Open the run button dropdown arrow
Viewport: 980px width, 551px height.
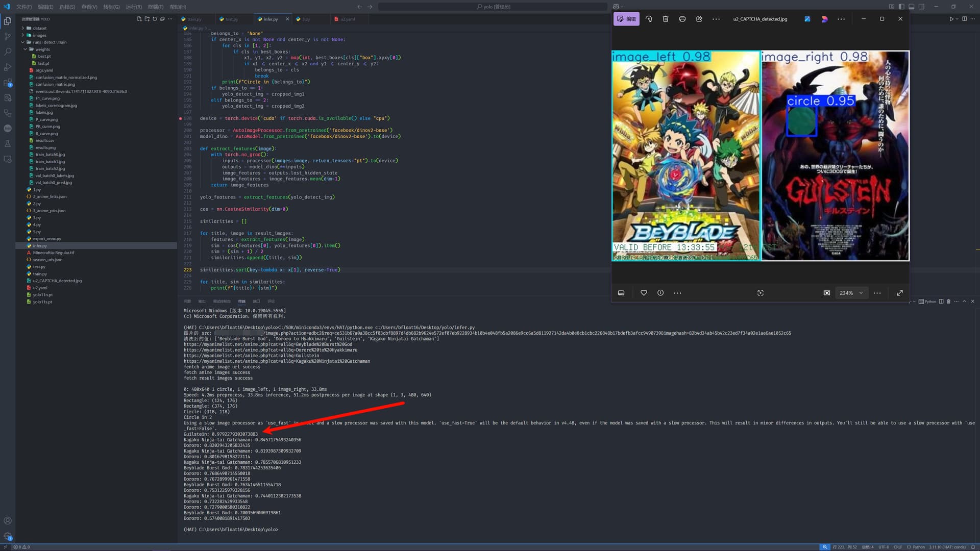957,19
